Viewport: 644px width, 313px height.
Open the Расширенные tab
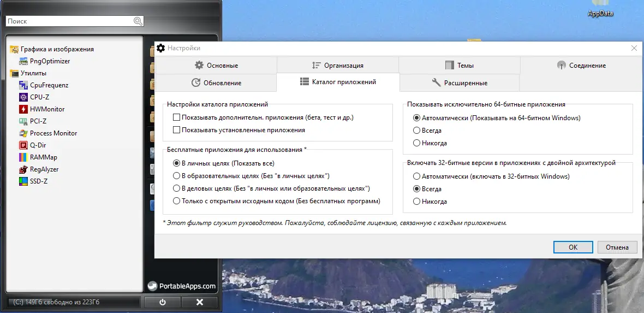click(x=459, y=82)
